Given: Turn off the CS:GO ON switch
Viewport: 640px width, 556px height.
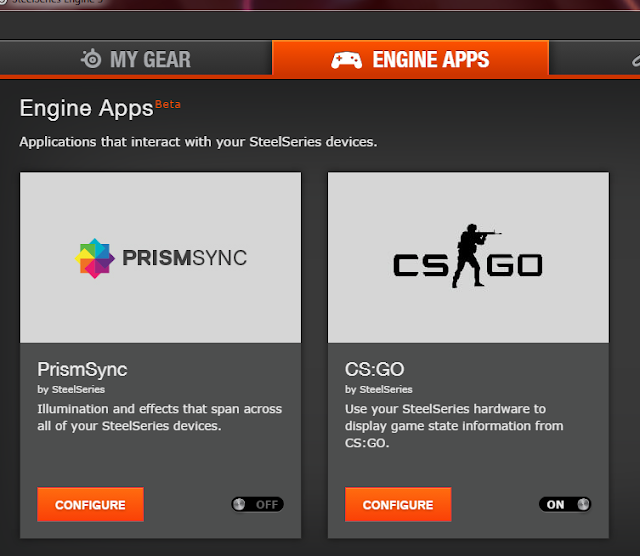Looking at the screenshot, I should point(565,505).
